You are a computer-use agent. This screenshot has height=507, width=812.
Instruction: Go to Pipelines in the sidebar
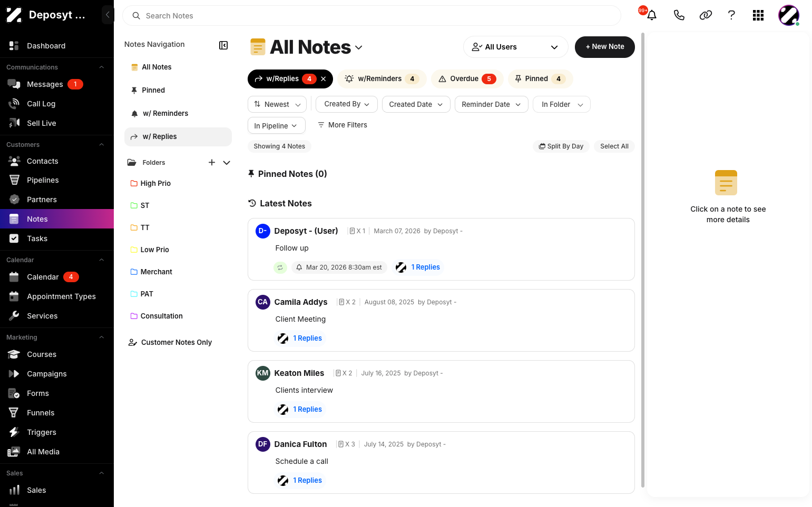[x=57, y=180]
